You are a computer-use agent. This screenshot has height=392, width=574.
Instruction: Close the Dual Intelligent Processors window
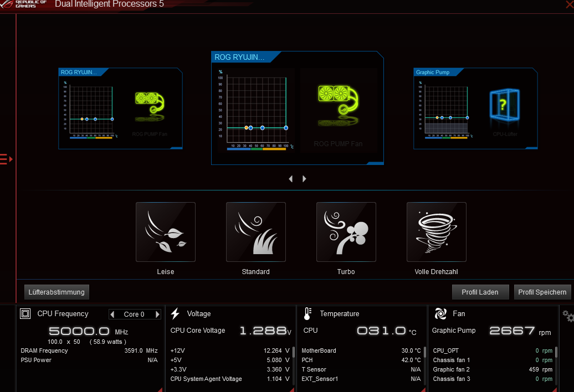coord(570,4)
